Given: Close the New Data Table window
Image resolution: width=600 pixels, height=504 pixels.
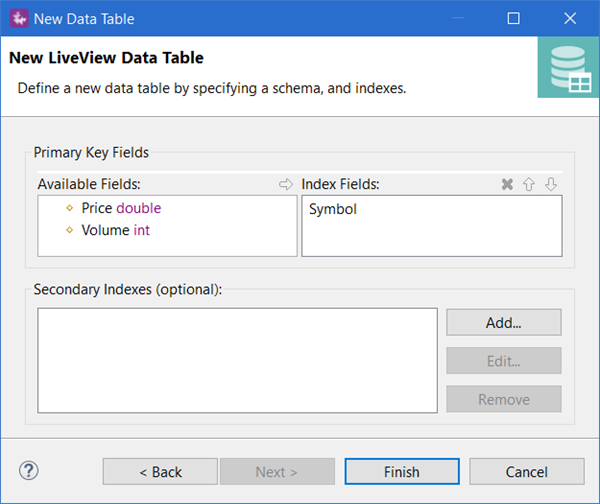Looking at the screenshot, I should (570, 18).
